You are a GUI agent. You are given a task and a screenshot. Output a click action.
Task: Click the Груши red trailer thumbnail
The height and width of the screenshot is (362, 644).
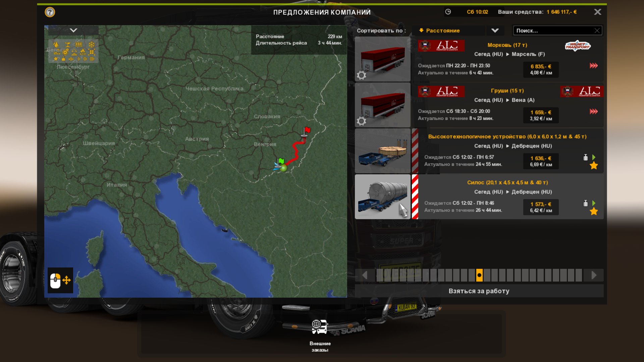coord(382,105)
